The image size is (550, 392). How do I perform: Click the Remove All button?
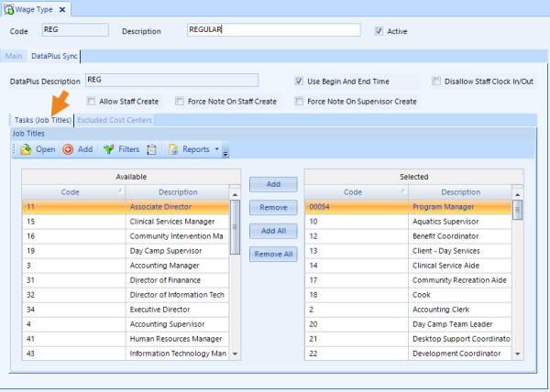(273, 254)
